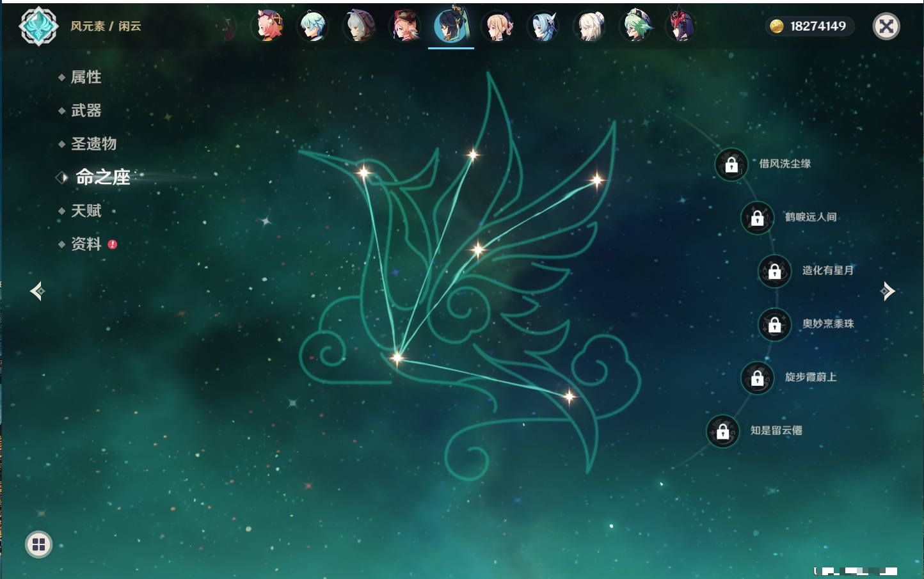Click the lowest-left star where all lines converge
This screenshot has height=579, width=924.
(x=397, y=358)
